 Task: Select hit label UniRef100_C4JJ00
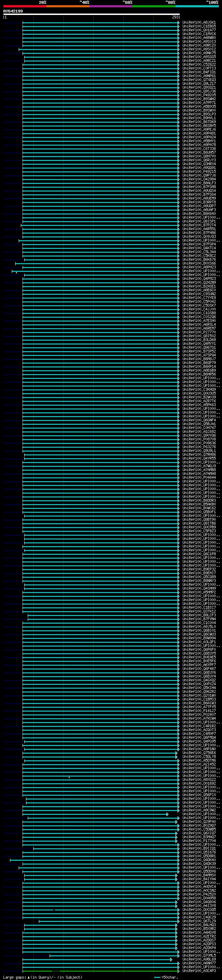199,309
